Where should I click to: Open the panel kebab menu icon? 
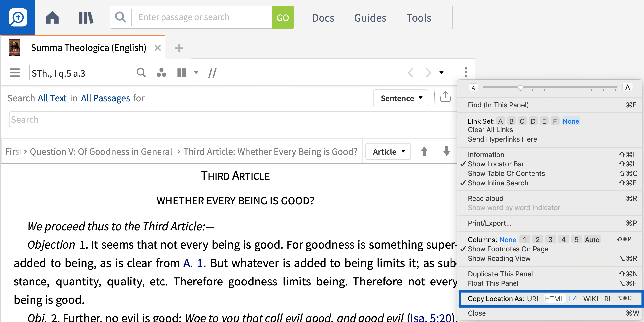466,72
